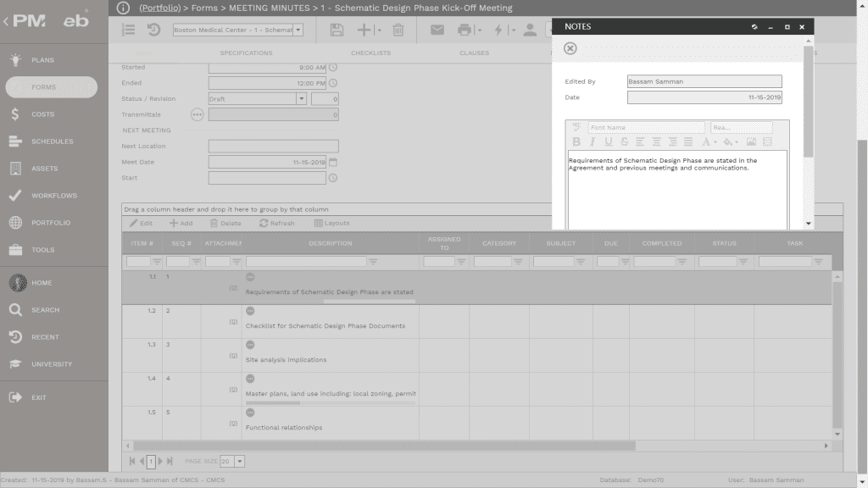The width and height of the screenshot is (868, 488).
Task: Save the meeting minutes record
Action: pyautogui.click(x=337, y=30)
